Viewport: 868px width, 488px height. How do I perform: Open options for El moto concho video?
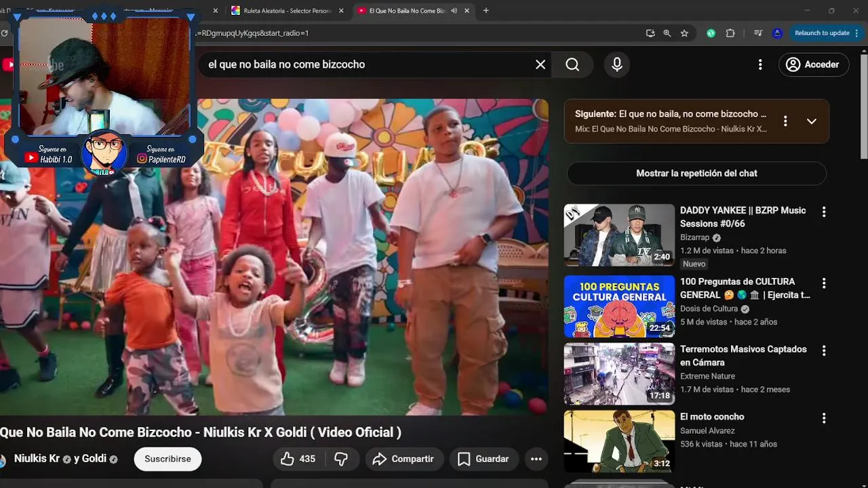(824, 419)
